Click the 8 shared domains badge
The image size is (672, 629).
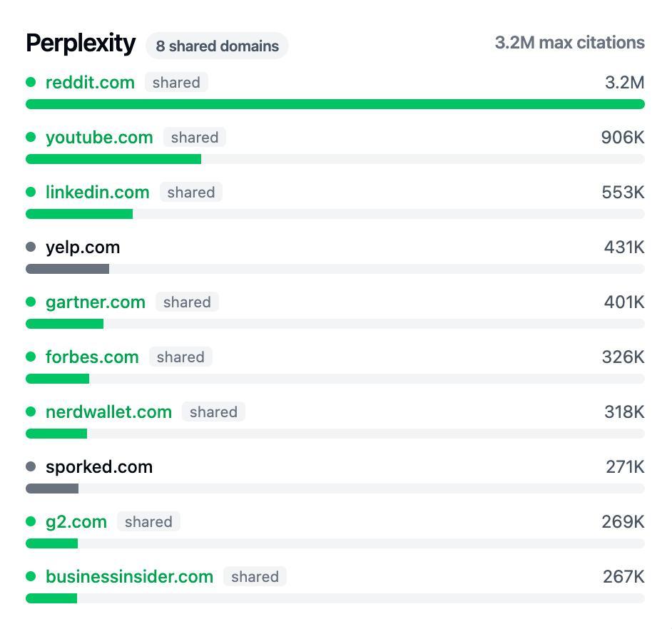click(217, 46)
